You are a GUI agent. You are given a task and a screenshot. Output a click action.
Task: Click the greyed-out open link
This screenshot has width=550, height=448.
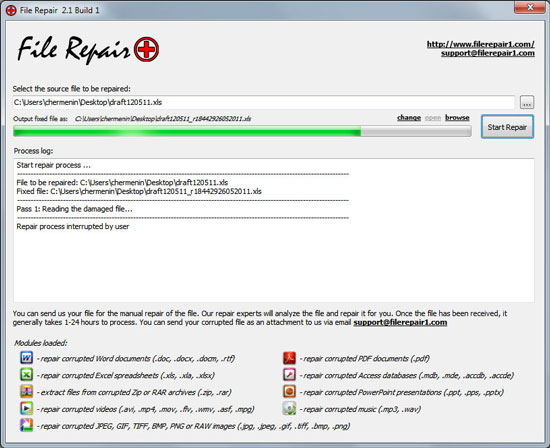(433, 118)
